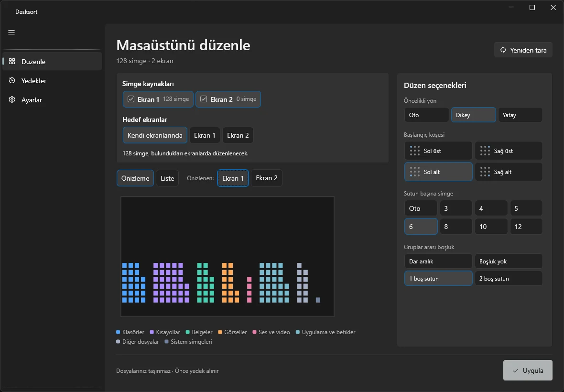Click the checkmark icon on Uygula button

tap(515, 370)
